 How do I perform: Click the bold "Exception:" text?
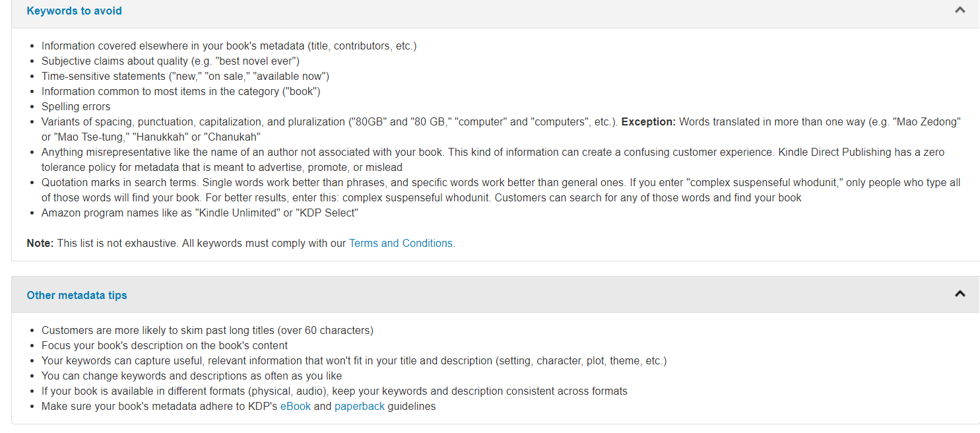(649, 122)
